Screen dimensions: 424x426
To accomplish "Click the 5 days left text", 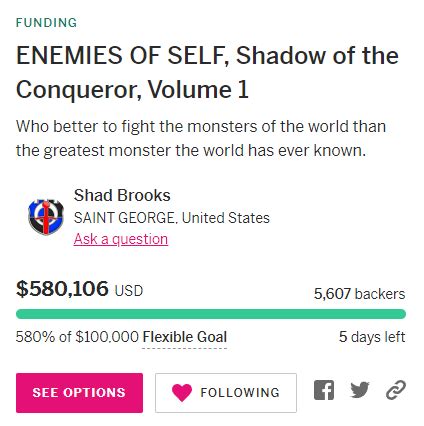I will pyautogui.click(x=372, y=337).
